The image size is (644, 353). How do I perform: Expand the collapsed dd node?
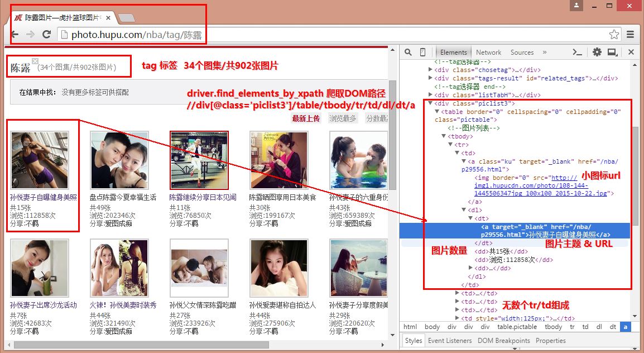pyautogui.click(x=470, y=268)
